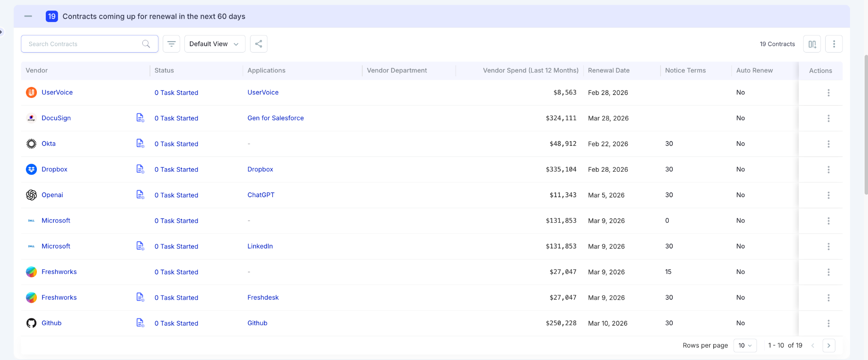The width and height of the screenshot is (868, 360).
Task: Open the Github vendor link
Action: click(51, 323)
